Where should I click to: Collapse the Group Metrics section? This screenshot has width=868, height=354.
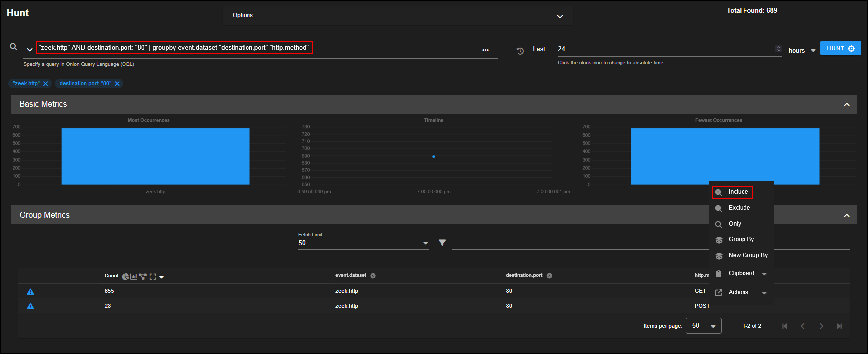coord(847,216)
